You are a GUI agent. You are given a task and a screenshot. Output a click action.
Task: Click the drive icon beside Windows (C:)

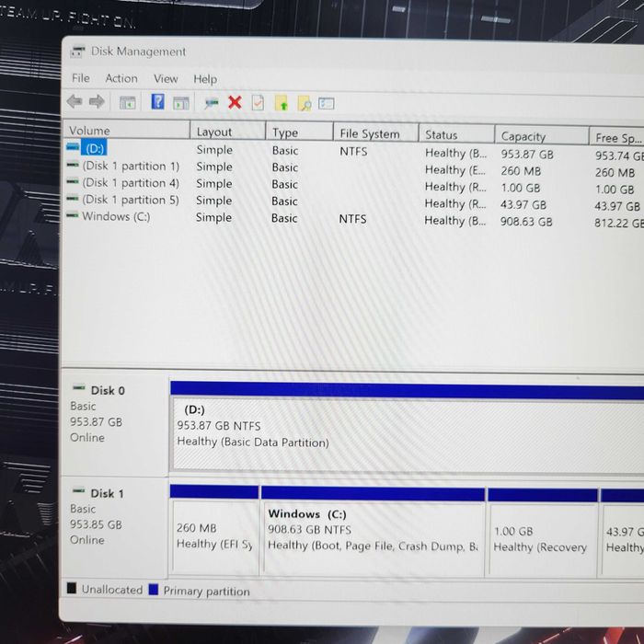73,214
